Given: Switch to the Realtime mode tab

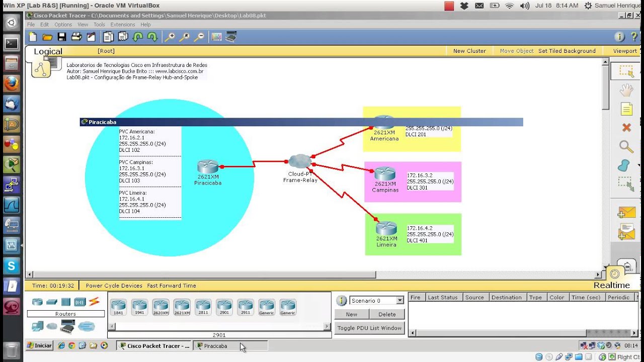Looking at the screenshot, I should click(x=612, y=285).
